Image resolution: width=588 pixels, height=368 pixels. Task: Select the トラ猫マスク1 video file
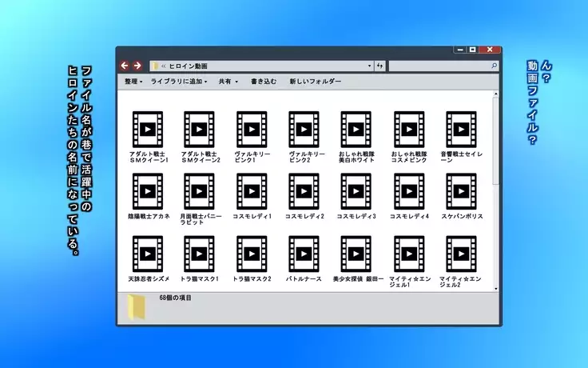(x=199, y=253)
